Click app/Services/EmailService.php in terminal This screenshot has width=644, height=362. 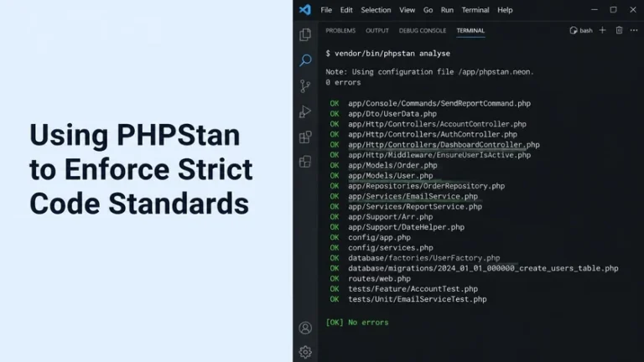[413, 196]
